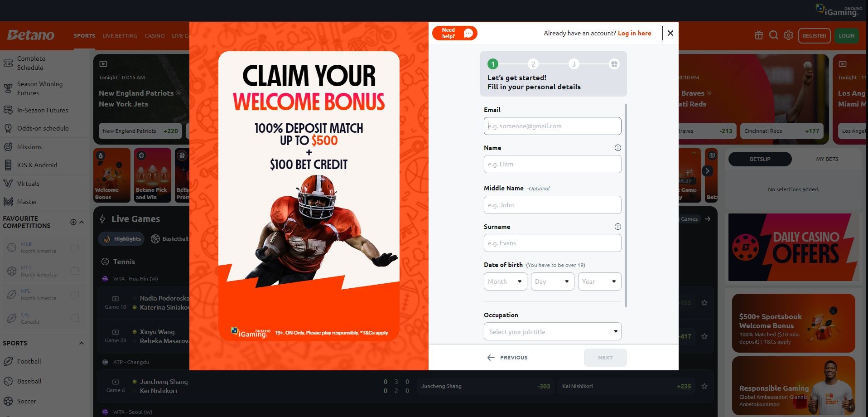Viewport: 868px width, 417px height.
Task: Click the Email input field
Action: 552,126
